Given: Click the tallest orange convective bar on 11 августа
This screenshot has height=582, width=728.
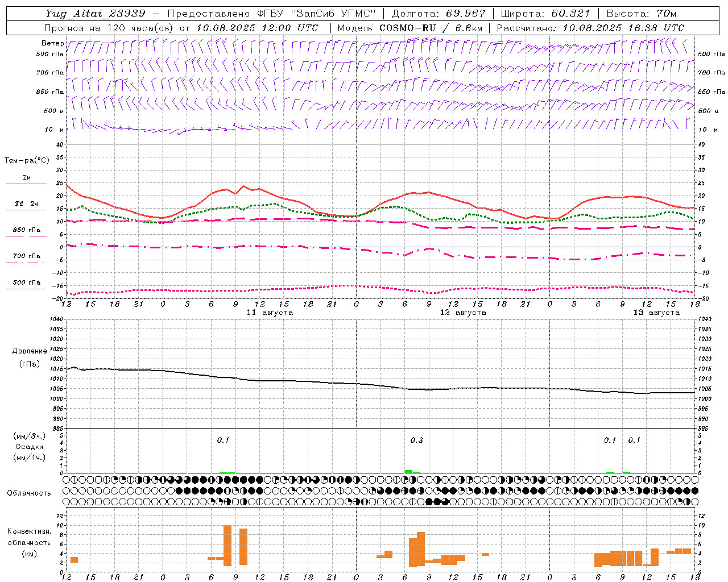Looking at the screenshot, I should pos(227,545).
